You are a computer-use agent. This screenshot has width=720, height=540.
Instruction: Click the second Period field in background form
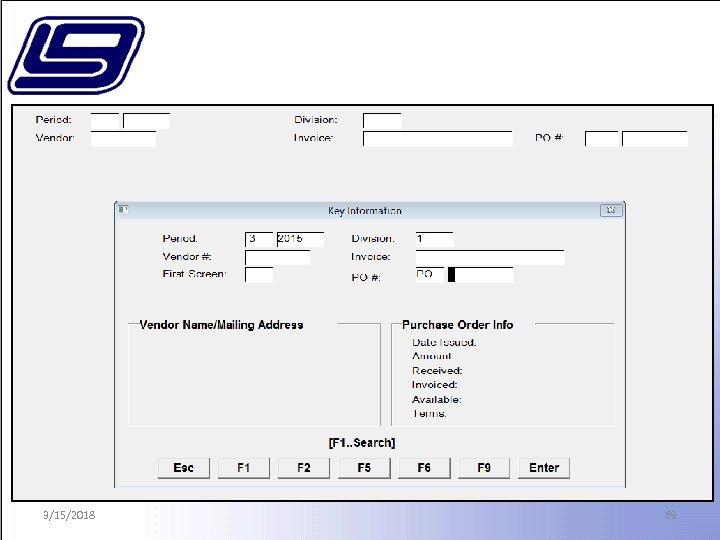(146, 121)
